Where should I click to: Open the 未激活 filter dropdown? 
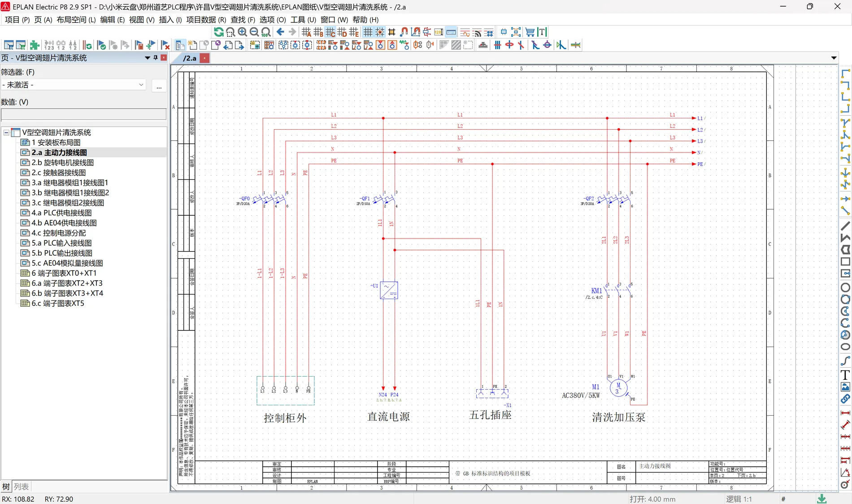click(x=74, y=85)
